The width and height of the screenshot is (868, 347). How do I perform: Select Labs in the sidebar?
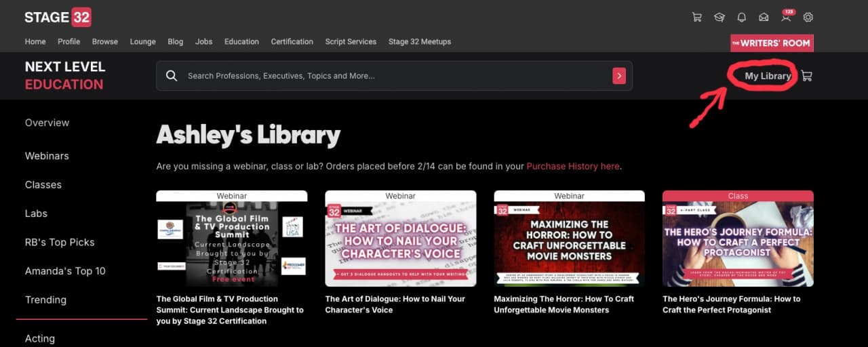(36, 213)
